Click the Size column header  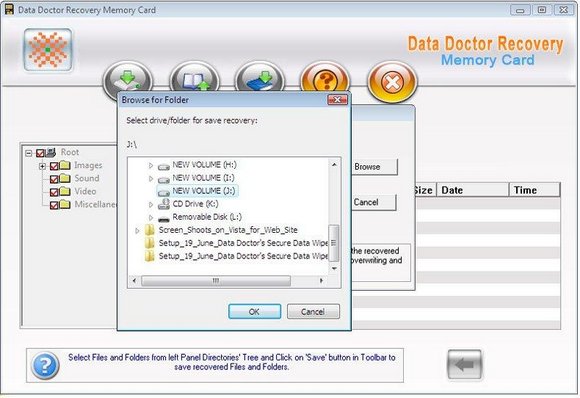[x=425, y=190]
